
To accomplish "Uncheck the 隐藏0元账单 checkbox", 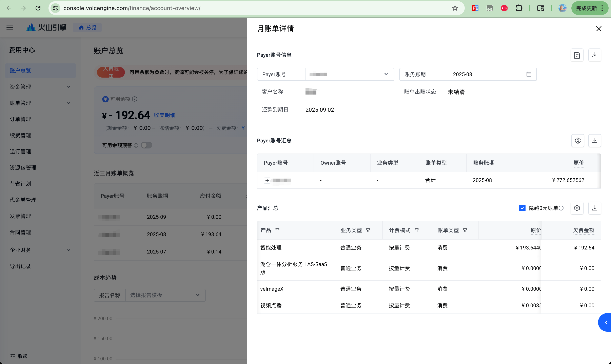I will 522,208.
